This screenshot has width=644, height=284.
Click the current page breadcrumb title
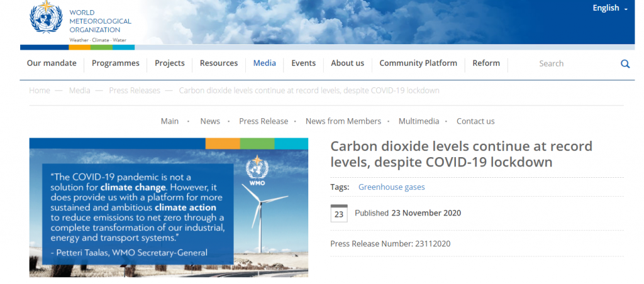[309, 90]
